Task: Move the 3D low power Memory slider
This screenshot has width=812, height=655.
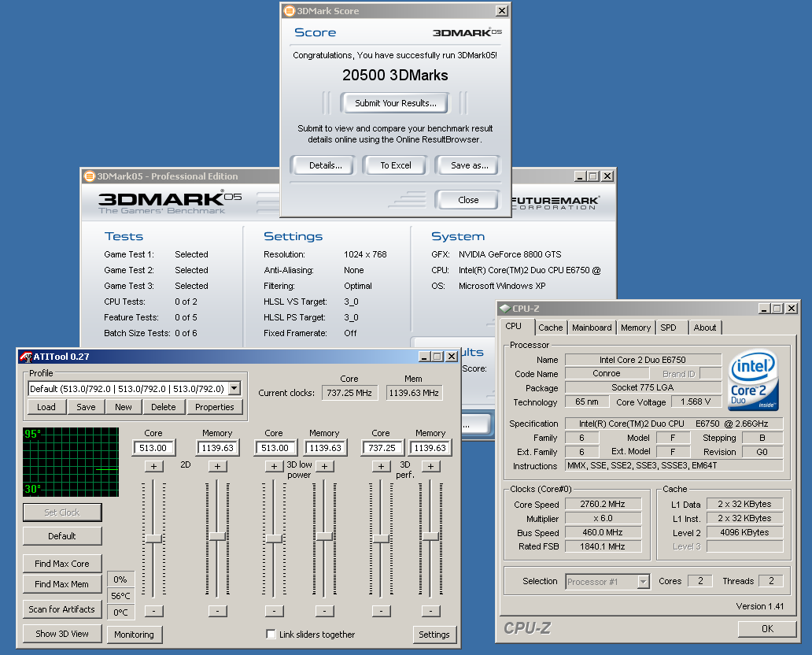Action: [x=324, y=537]
